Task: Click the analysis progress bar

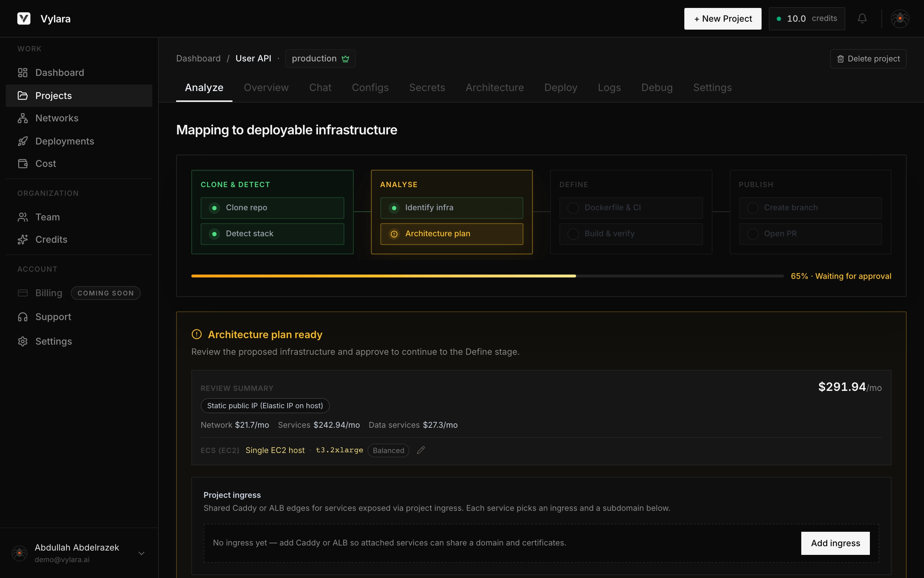Action: 487,276
